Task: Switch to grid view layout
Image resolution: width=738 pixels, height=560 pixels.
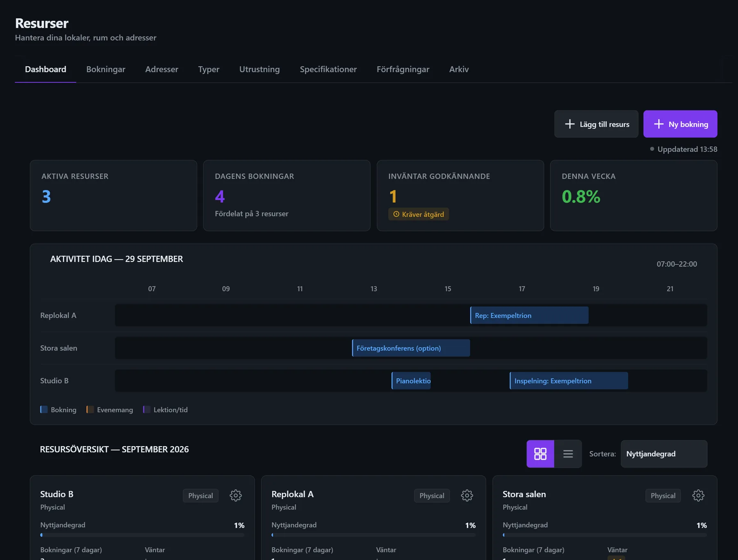Action: coord(540,453)
